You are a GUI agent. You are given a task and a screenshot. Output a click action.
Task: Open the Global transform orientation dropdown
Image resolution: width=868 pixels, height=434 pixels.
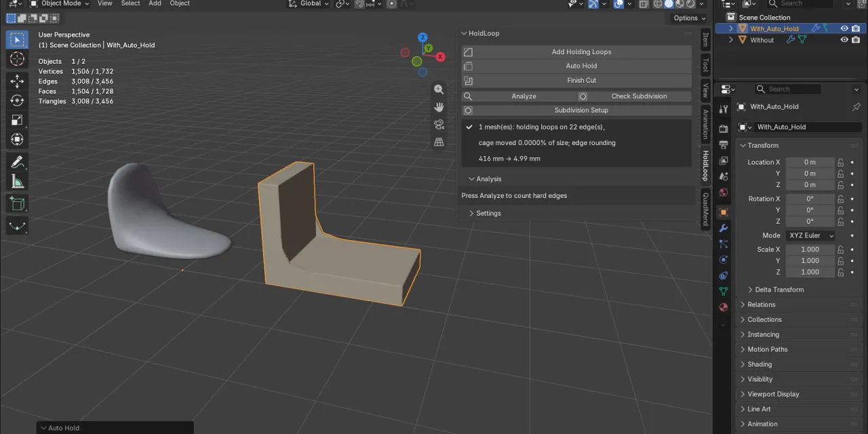[x=309, y=3]
